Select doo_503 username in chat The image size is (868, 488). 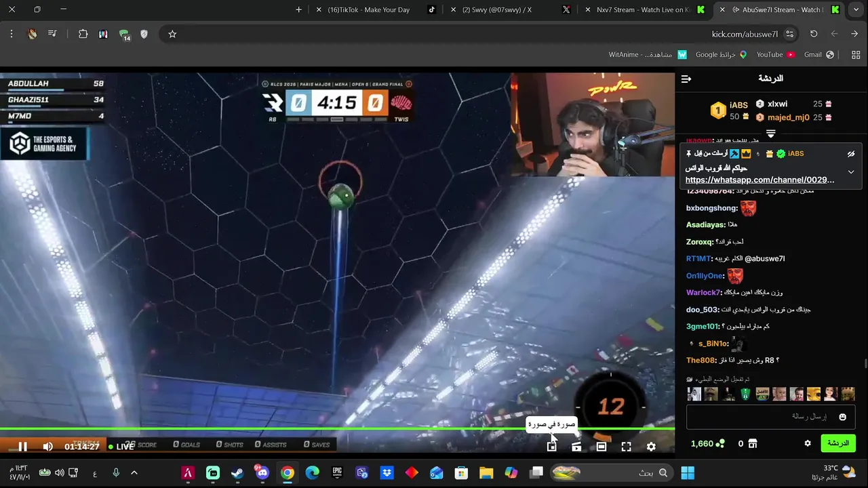702,309
